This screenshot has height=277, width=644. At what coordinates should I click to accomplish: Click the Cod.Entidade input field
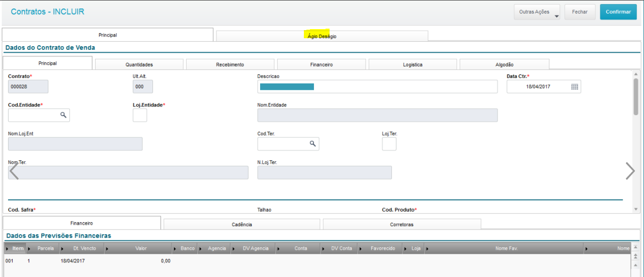coord(39,115)
